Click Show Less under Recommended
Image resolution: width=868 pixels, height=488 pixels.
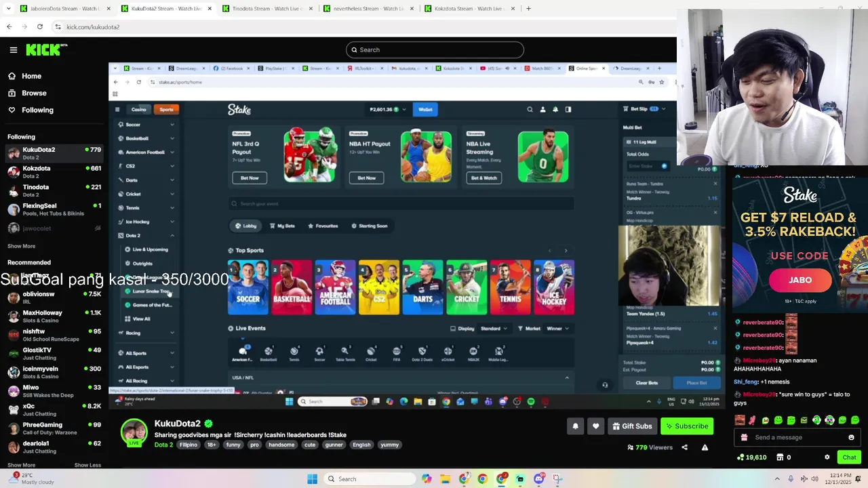pos(87,465)
